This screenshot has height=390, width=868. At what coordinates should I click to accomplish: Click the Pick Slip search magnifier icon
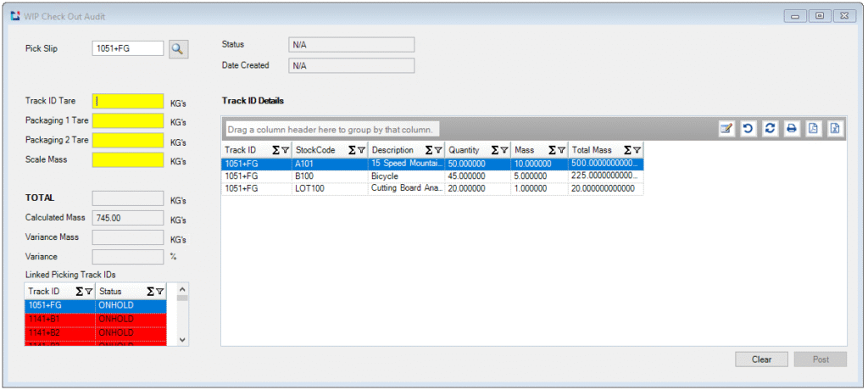178,49
